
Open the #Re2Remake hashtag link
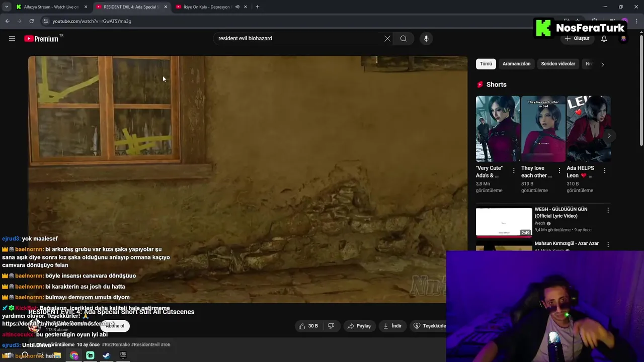coord(116,345)
